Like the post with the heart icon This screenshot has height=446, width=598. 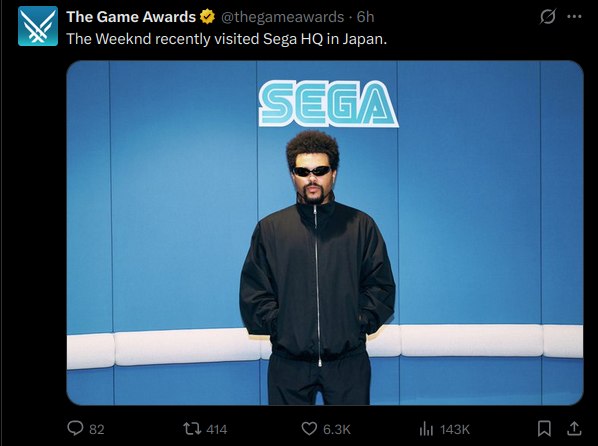(x=309, y=428)
